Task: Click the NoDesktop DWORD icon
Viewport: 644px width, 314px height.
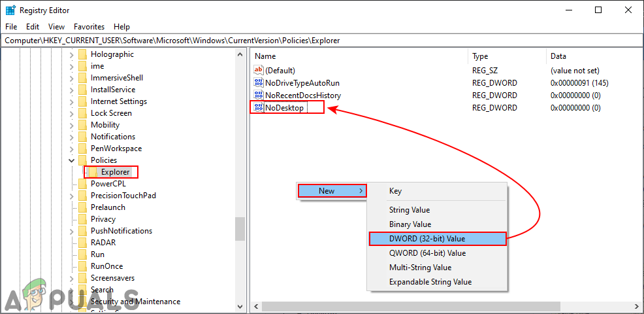Action: 259,108
